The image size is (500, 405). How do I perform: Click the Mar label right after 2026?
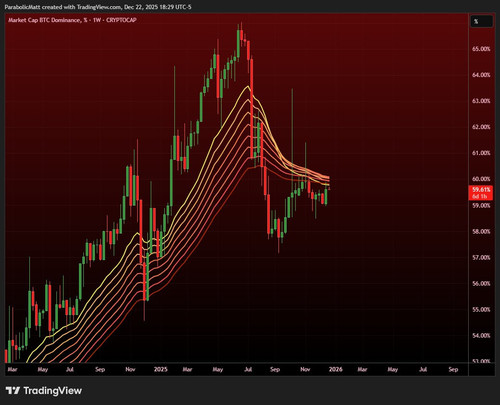(x=362, y=369)
